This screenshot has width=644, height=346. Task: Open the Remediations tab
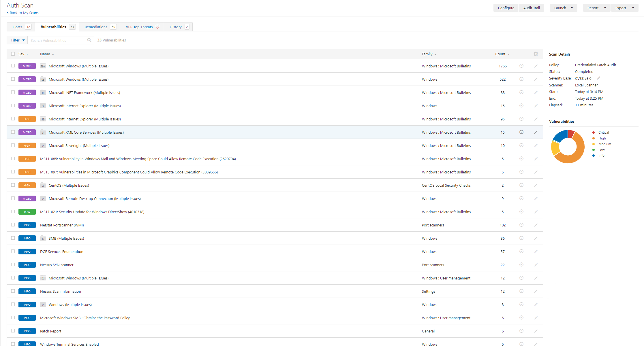(x=99, y=27)
